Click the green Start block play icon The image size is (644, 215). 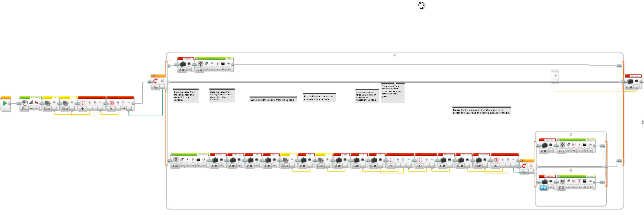[x=5, y=103]
